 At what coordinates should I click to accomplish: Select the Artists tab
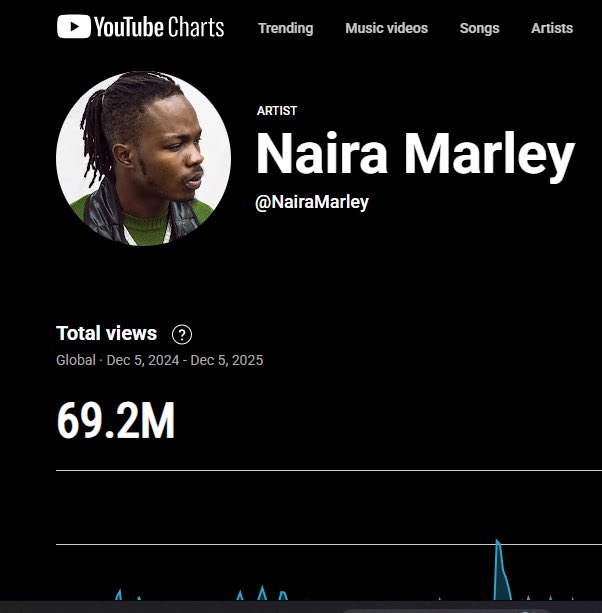(552, 28)
